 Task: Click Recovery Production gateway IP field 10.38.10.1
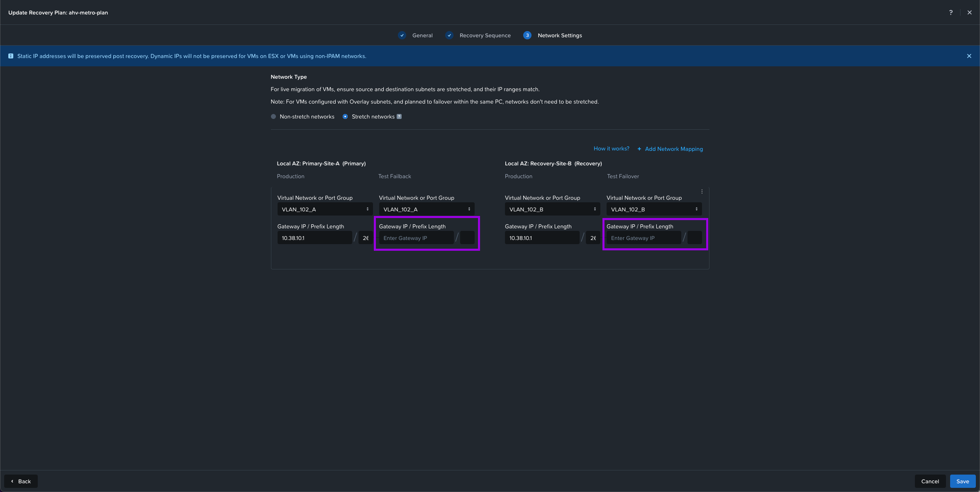click(x=542, y=238)
